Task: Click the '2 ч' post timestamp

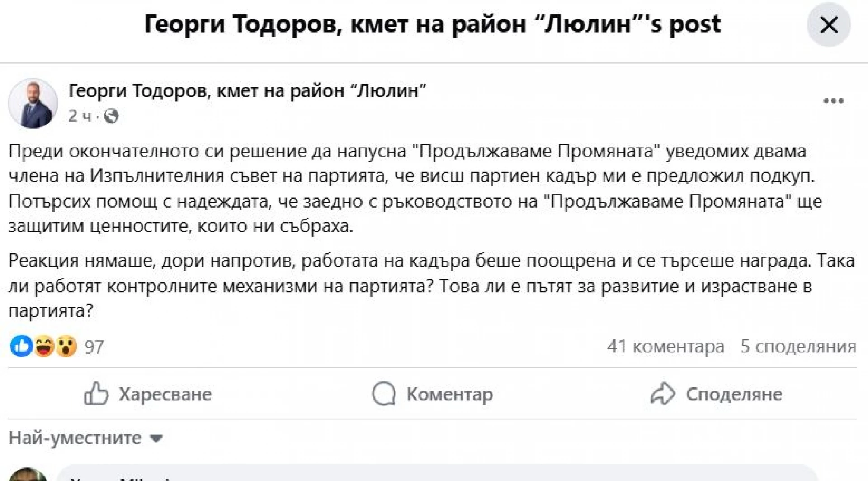Action: [80, 117]
